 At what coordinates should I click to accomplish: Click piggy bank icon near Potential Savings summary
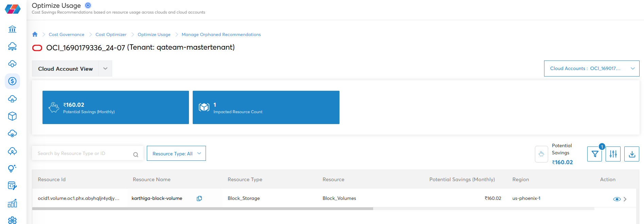[541, 154]
